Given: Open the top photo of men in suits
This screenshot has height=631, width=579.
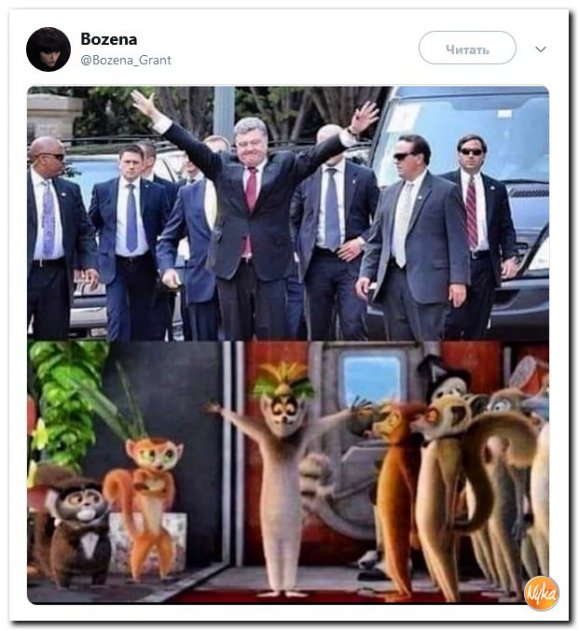Looking at the screenshot, I should click(x=288, y=213).
